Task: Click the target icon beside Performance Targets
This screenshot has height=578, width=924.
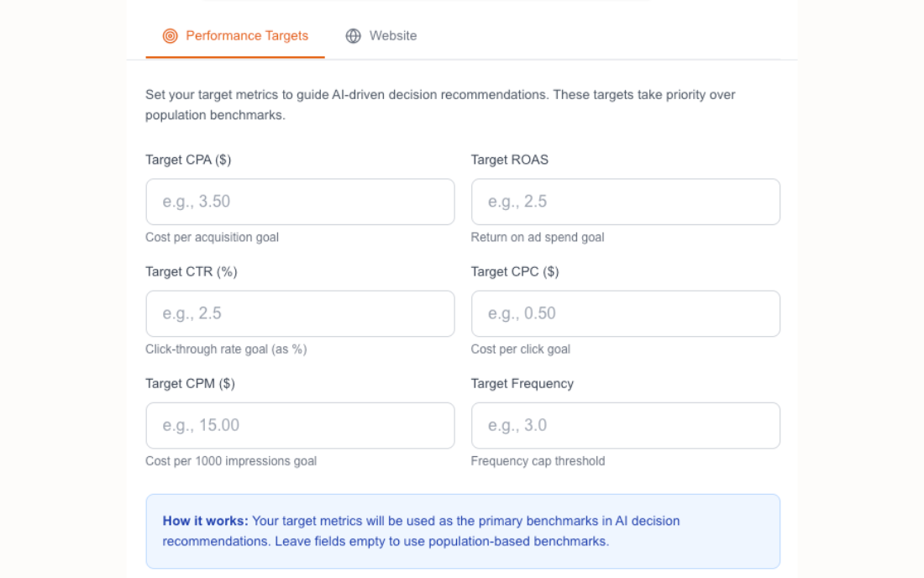Action: (170, 35)
